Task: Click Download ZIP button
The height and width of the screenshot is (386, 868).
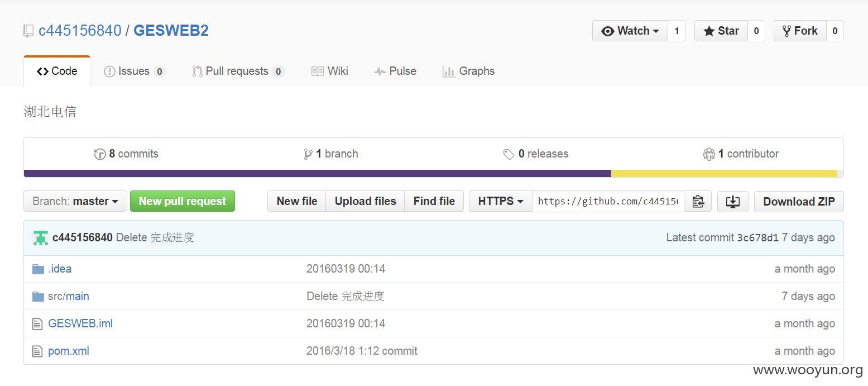Action: [x=799, y=202]
